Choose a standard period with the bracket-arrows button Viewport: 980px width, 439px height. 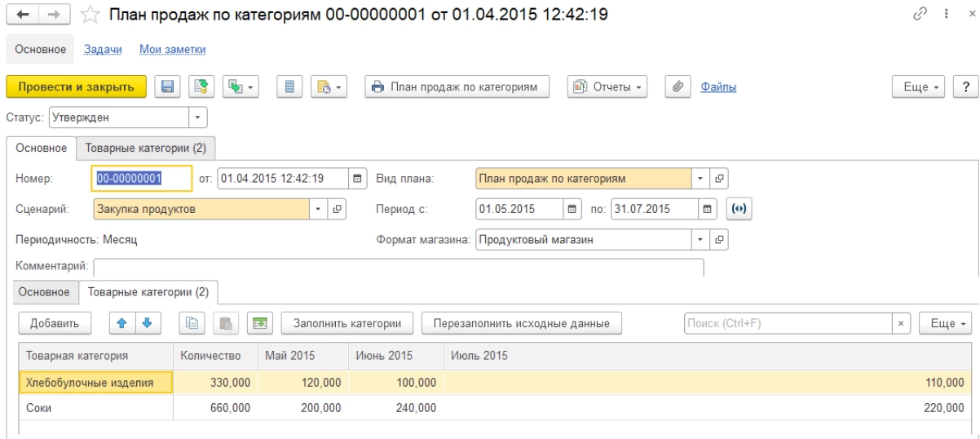(x=739, y=208)
